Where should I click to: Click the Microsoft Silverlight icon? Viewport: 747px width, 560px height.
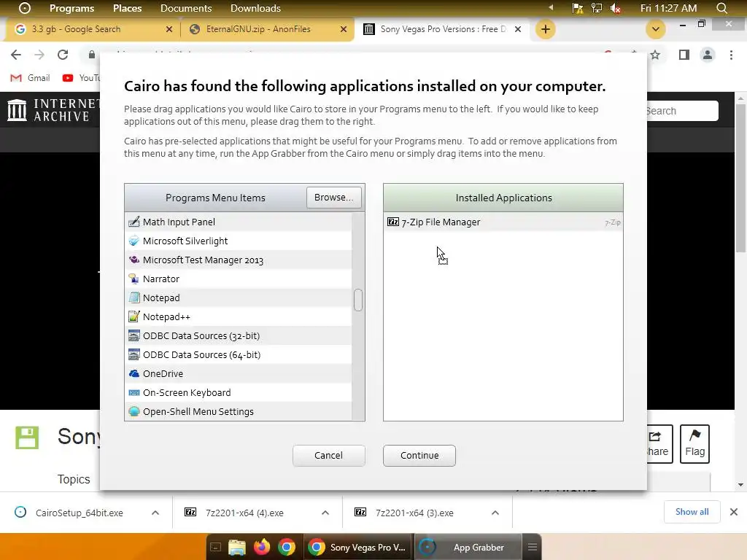click(134, 241)
